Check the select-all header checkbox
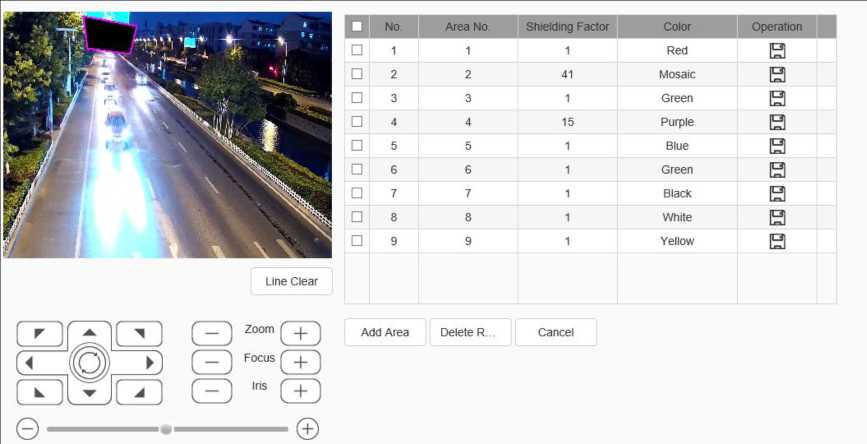Viewport: 867px width, 444px height. (357, 27)
